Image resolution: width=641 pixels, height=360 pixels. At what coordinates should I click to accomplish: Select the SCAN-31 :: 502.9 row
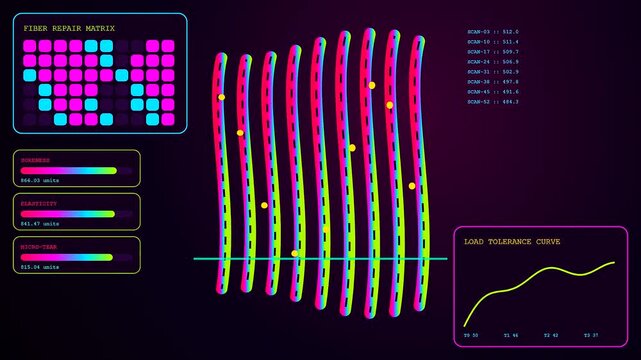tap(493, 72)
